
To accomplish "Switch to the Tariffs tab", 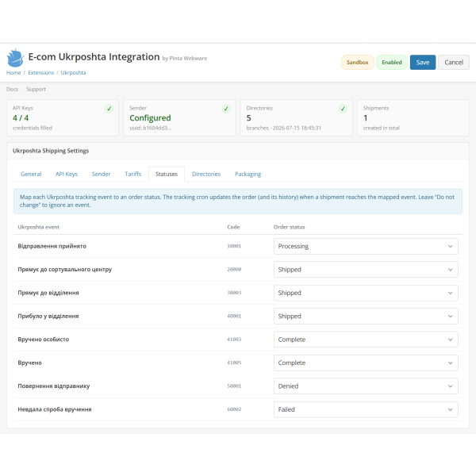I will 133,174.
